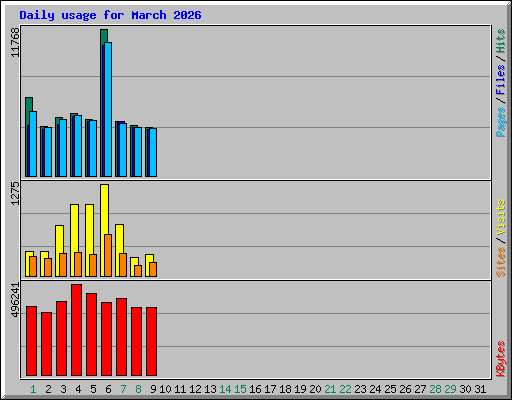This screenshot has width=512, height=400.
Task: Click day label 8 on the x-axis
Action: click(x=138, y=389)
